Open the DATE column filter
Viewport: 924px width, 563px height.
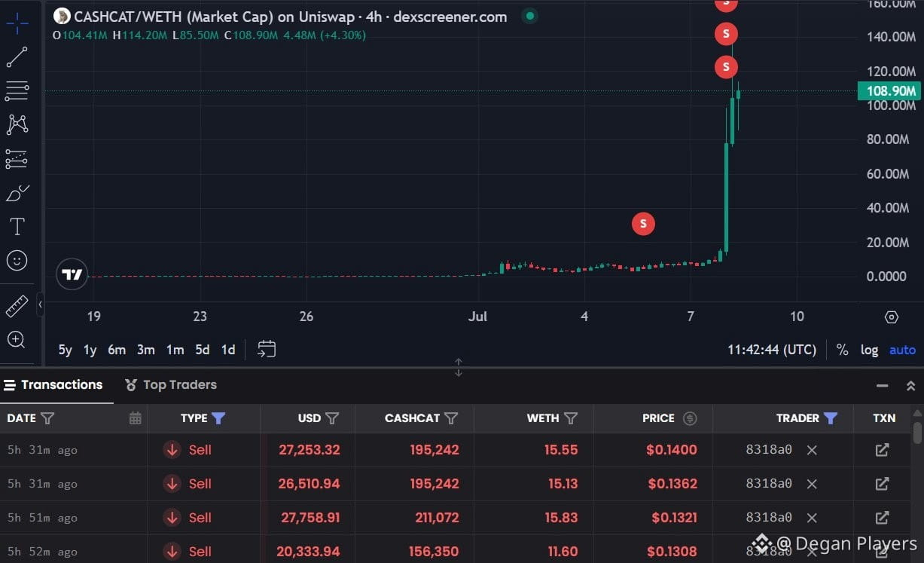coord(47,418)
